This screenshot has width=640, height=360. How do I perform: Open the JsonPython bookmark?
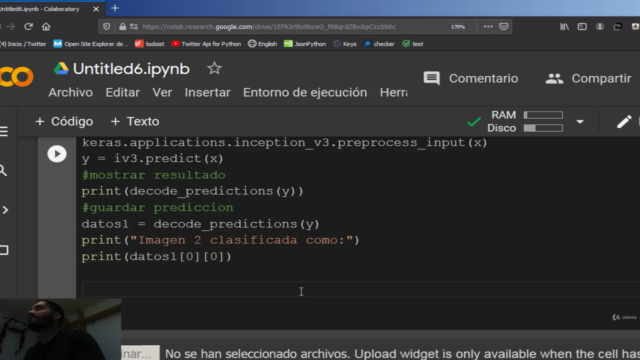(305, 44)
